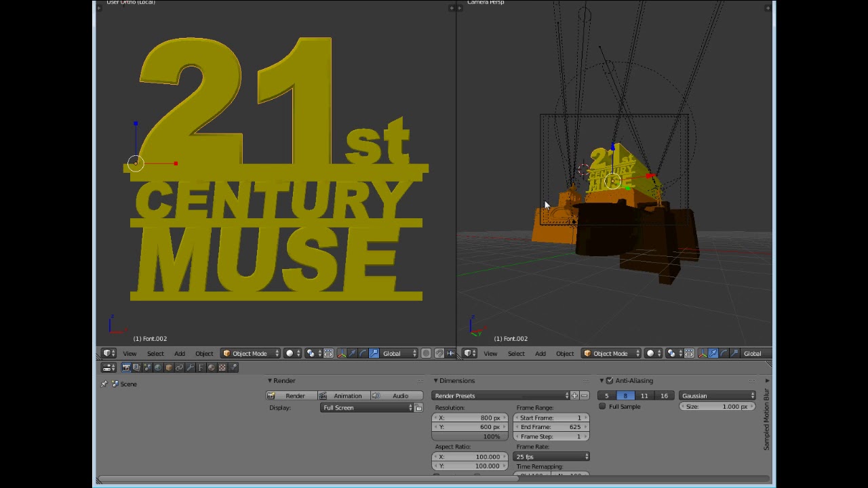This screenshot has width=868, height=488.
Task: Open Object Mode dropdown in Camera viewport
Action: [x=611, y=353]
